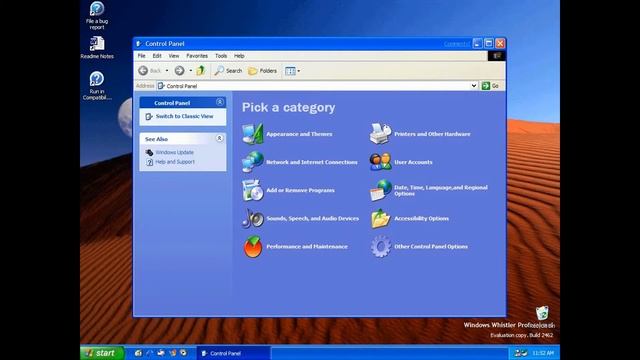Click the Back toolbar button
Image resolution: width=640 pixels, height=360 pixels.
click(x=149, y=71)
